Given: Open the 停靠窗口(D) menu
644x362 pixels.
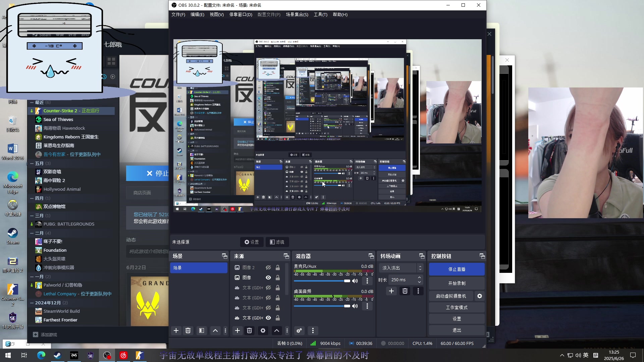Looking at the screenshot, I should [240, 14].
